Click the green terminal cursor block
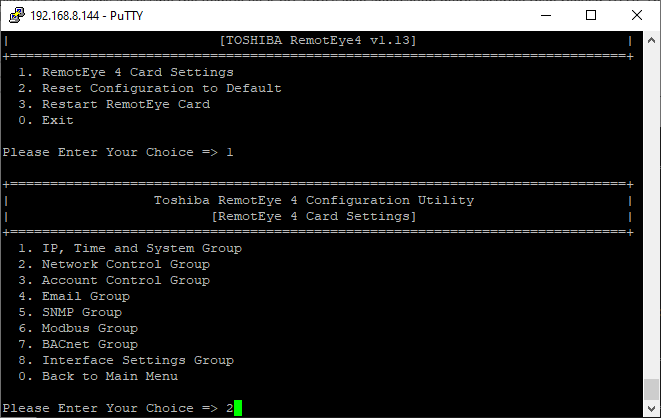The width and height of the screenshot is (661, 418). tap(238, 408)
